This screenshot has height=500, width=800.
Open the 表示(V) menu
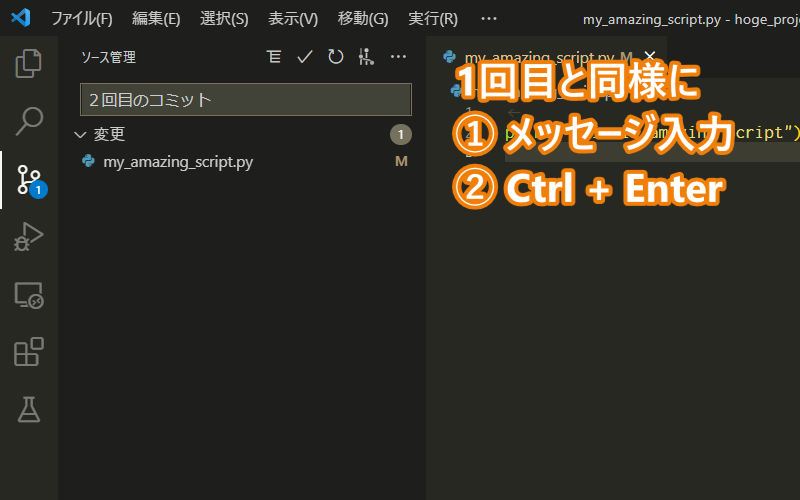293,19
